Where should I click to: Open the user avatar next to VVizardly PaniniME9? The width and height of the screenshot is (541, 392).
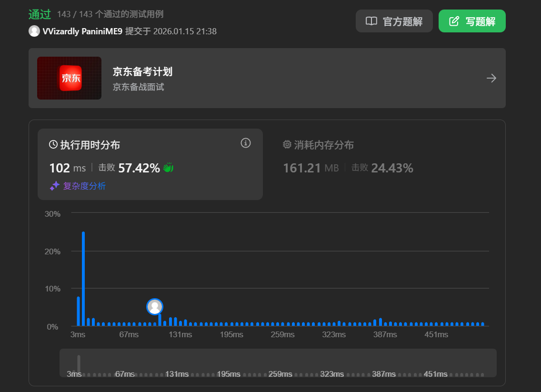(34, 31)
